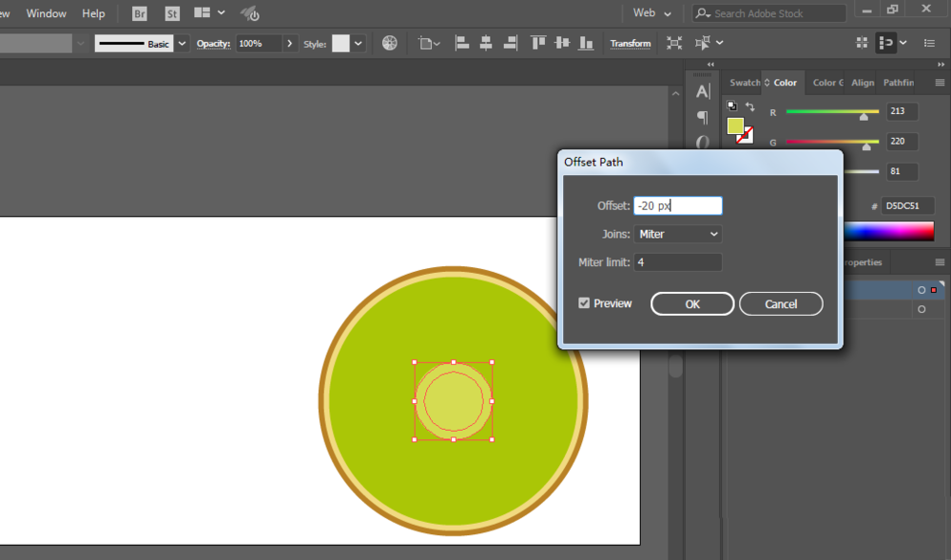Click the Select Similar Objects icon
The height and width of the screenshot is (560, 951).
point(703,43)
